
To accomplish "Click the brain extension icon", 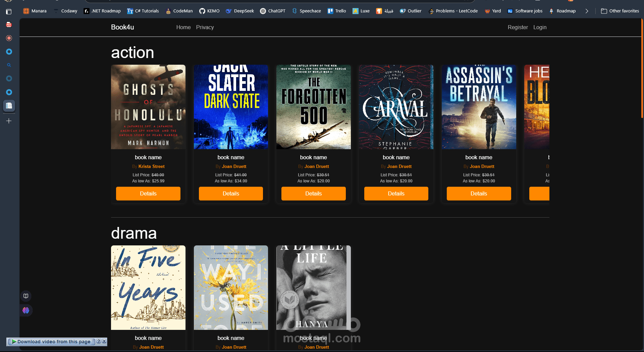I will 26,310.
